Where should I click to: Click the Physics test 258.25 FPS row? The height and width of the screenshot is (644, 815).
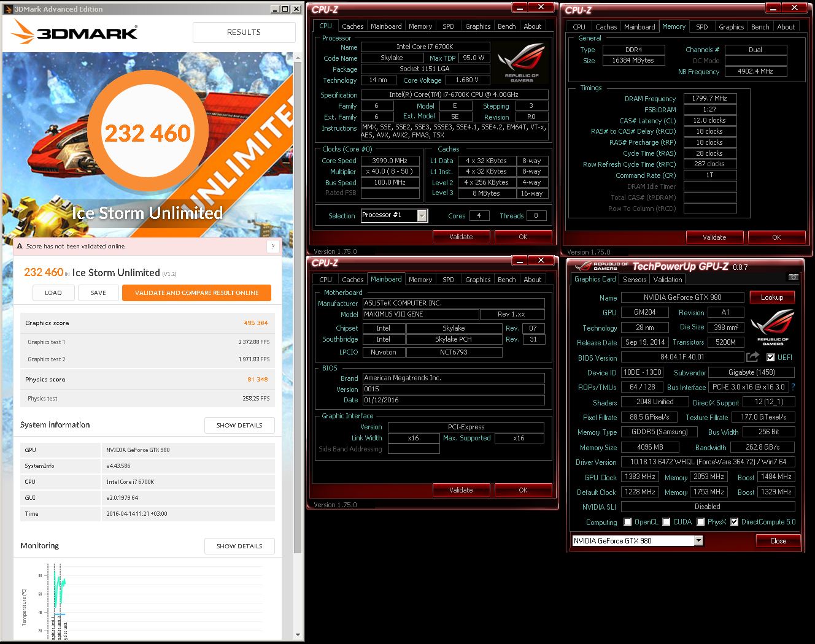(x=147, y=399)
